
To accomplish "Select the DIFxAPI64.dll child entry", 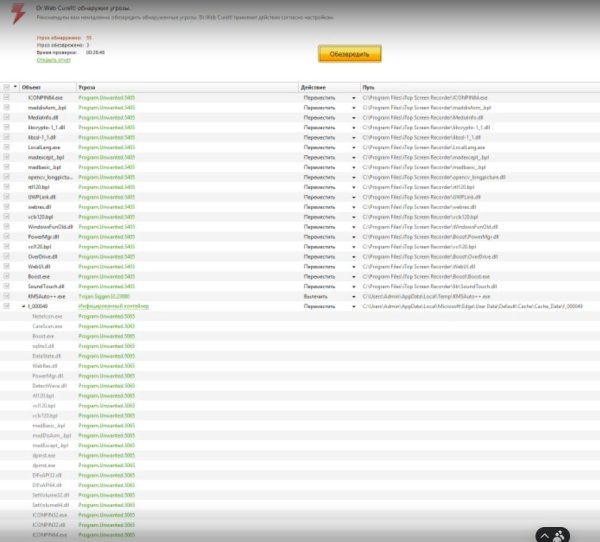I will tap(47, 485).
